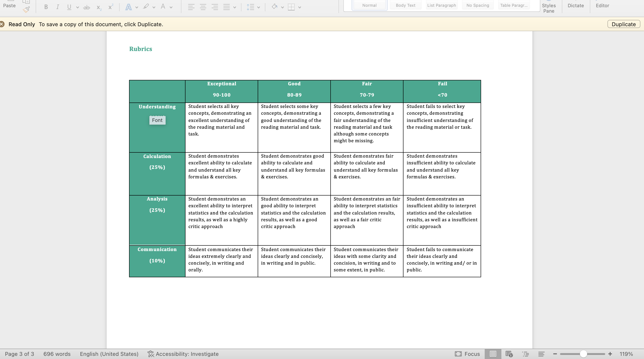Apply Subscript to text
The width and height of the screenshot is (644, 359).
pos(99,7)
